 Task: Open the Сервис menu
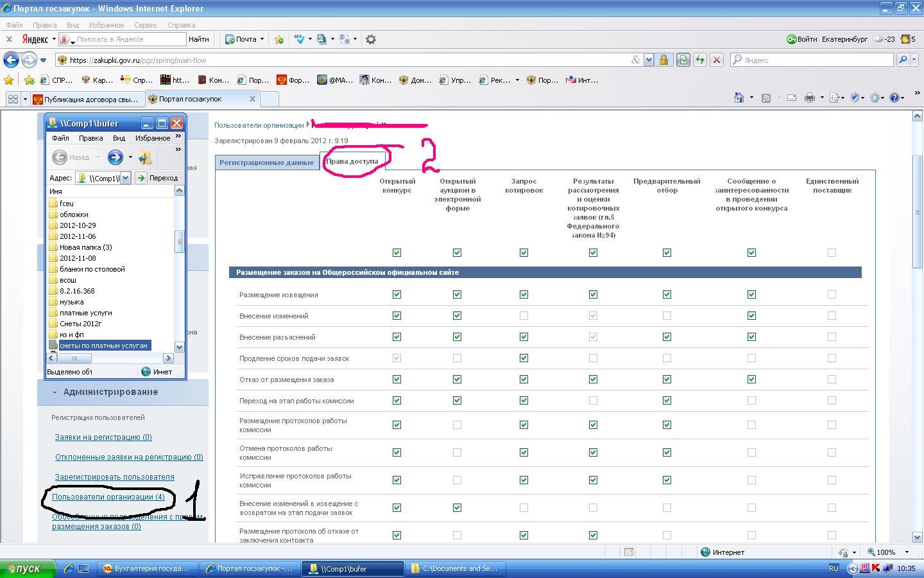tap(146, 25)
